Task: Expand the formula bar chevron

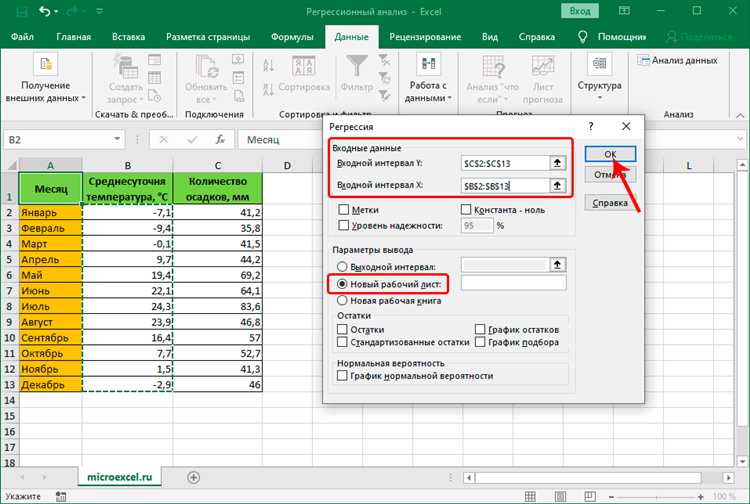Action: 740,139
